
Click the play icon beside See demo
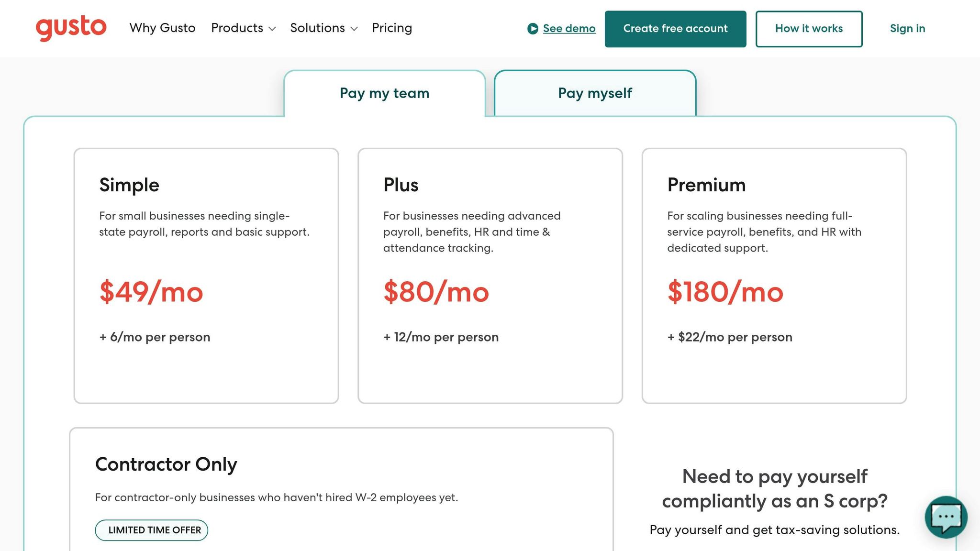coord(533,29)
